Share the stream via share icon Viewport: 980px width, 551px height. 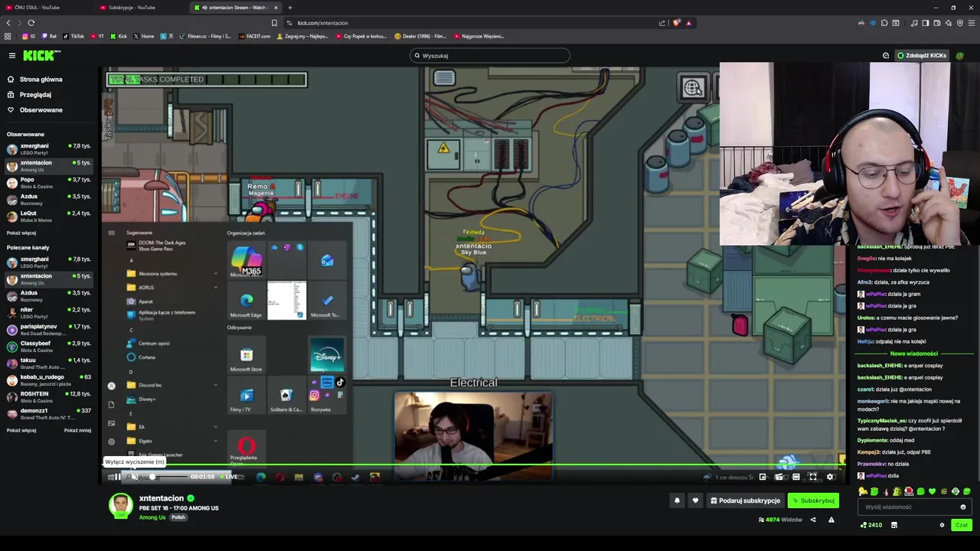coord(813,520)
